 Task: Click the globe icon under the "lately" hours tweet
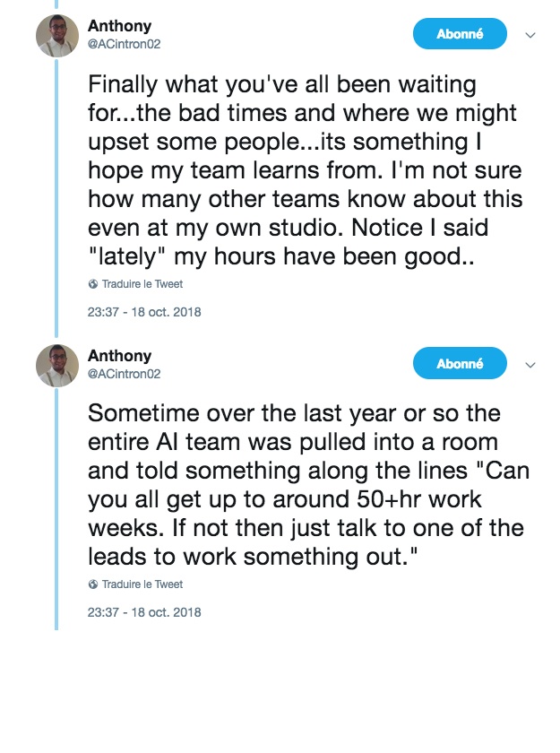pyautogui.click(x=93, y=284)
